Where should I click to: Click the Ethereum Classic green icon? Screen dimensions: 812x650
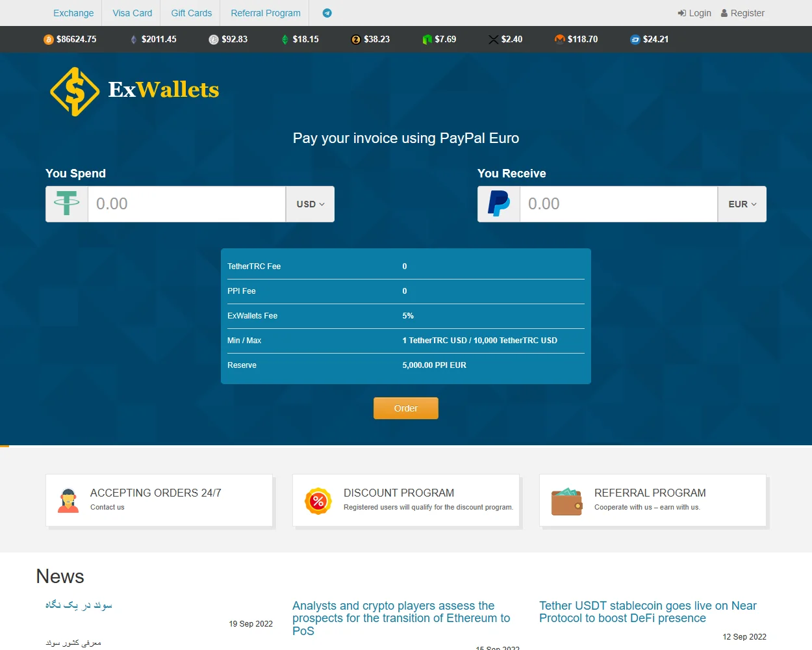[x=285, y=40]
